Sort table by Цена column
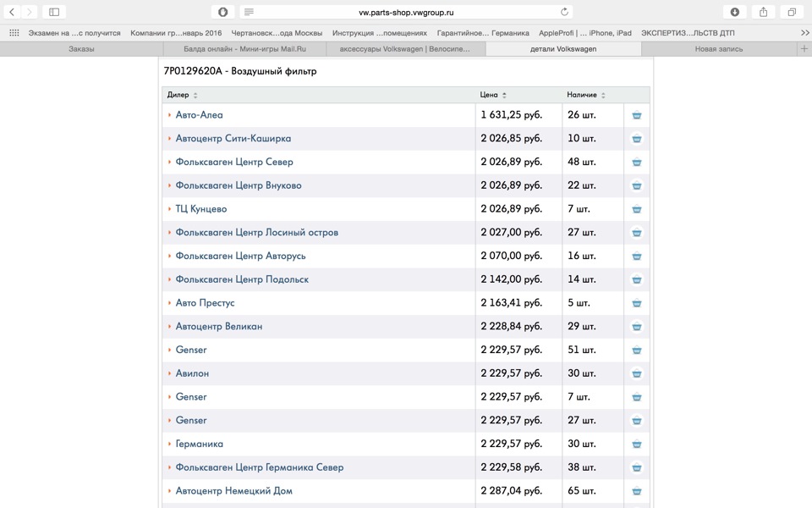This screenshot has width=812, height=508. [x=493, y=95]
